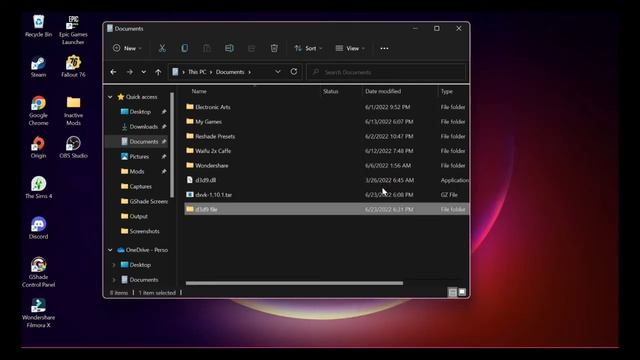Select Pictures in Quick access
Screen dimensions: 640x360
pos(139,157)
